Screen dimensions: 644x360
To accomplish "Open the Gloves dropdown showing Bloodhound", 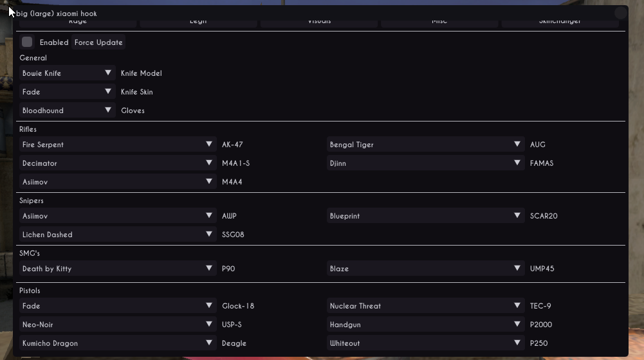I will tap(68, 111).
